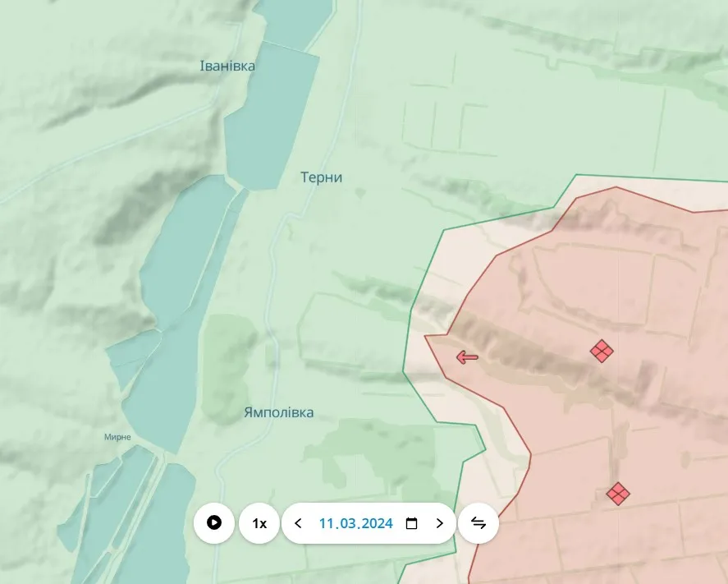728x584 pixels.
Task: Click the upper red diamond unit marker
Action: click(602, 352)
